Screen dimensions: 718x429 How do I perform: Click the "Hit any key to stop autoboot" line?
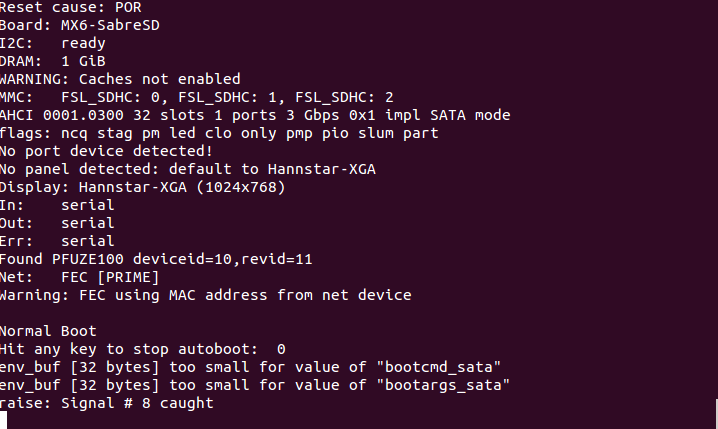coord(143,349)
